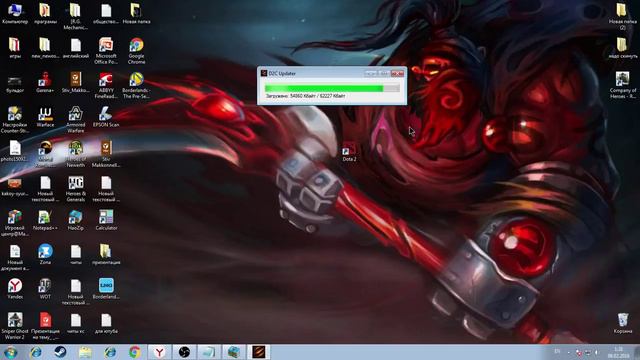The height and width of the screenshot is (360, 640).
Task: Open the надо скинуть folder
Action: [623, 47]
